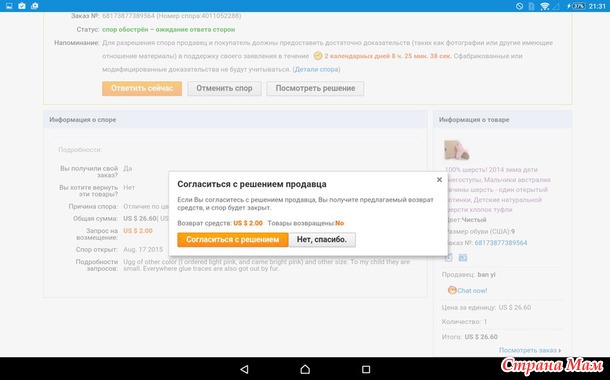Click the 'Отменить спор' button
This screenshot has width=610, height=380.
[224, 88]
